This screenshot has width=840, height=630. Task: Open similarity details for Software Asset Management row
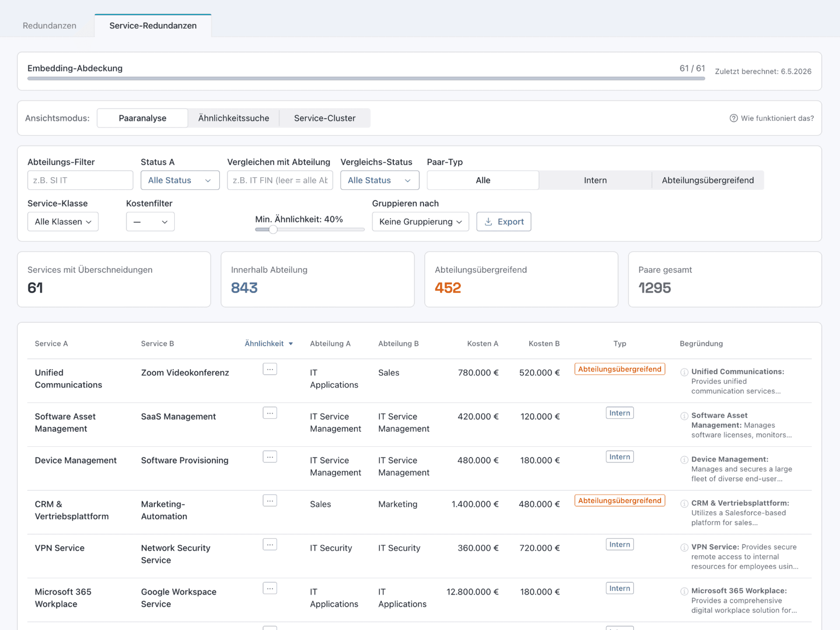tap(270, 413)
